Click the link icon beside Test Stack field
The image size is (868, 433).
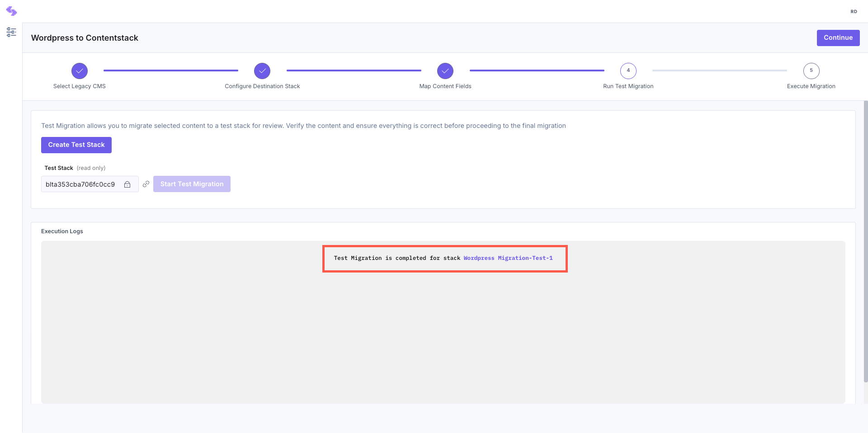click(146, 184)
